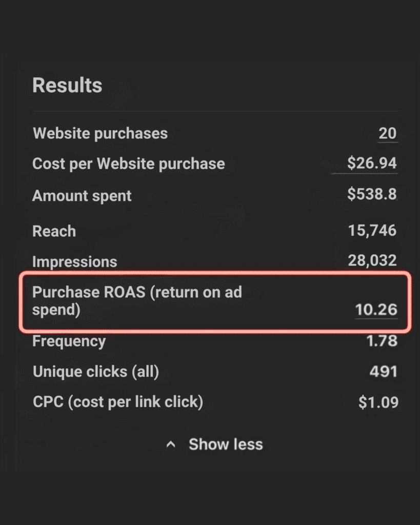Collapse the list with Show less
The height and width of the screenshot is (525, 420).
point(225,444)
